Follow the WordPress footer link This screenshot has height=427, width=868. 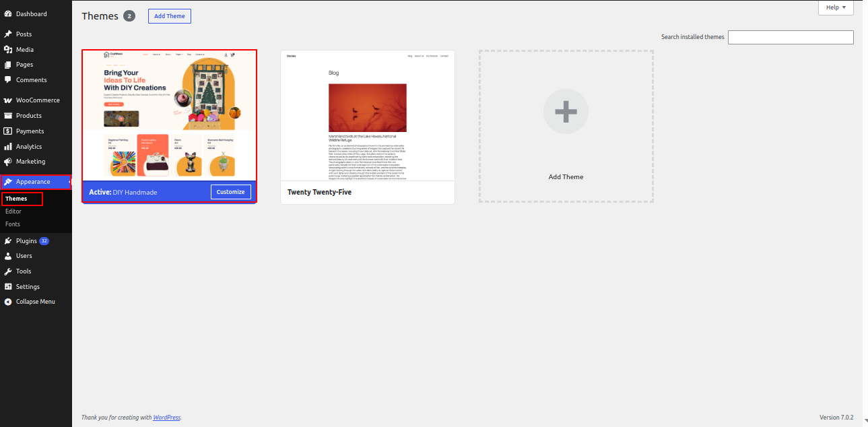167,418
